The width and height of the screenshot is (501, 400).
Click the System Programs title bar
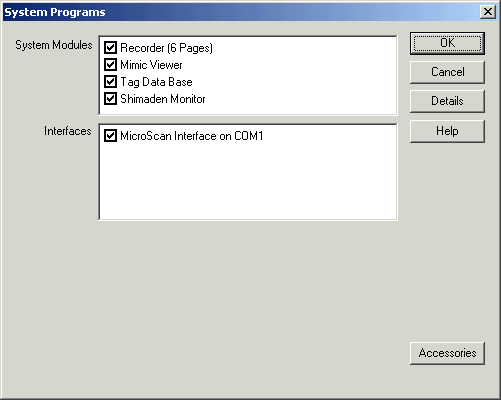click(x=240, y=12)
